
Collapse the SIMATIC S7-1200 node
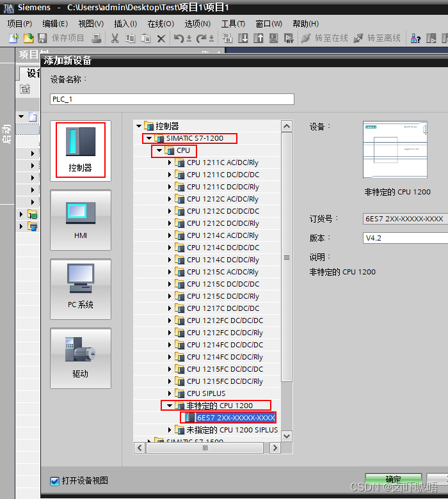click(149, 138)
